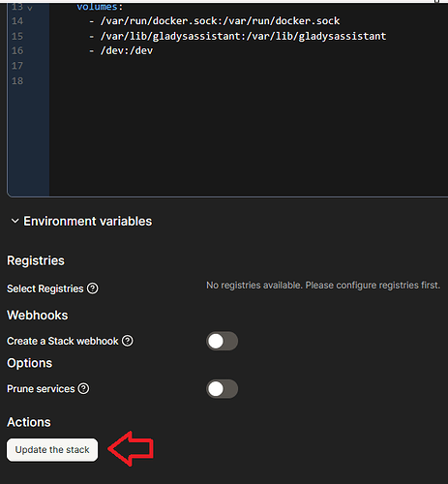Select line number 18 in gutter
Viewport: 448px width, 484px height.
pyautogui.click(x=17, y=80)
